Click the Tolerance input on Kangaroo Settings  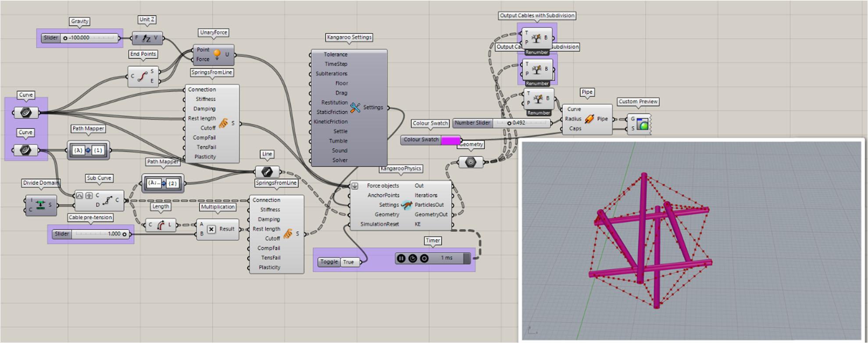335,54
